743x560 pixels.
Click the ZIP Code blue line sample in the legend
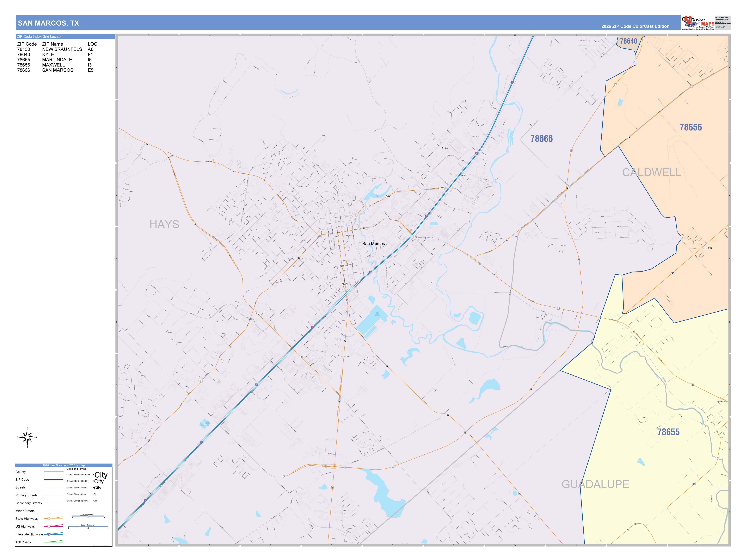(x=53, y=479)
